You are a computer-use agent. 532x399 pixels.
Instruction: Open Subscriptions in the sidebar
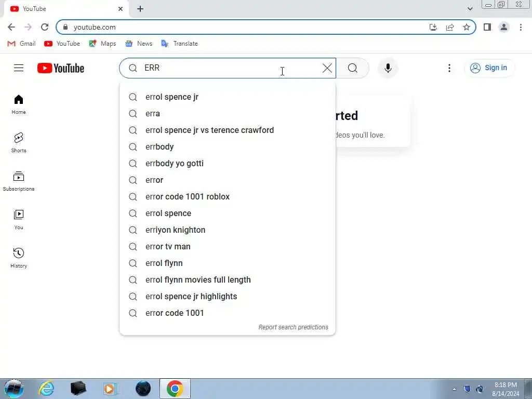pyautogui.click(x=19, y=181)
